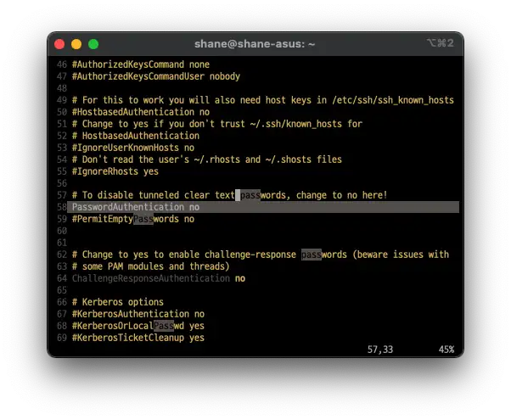Close the terminal window with red button
The width and height of the screenshot is (511, 420).
[x=59, y=44]
